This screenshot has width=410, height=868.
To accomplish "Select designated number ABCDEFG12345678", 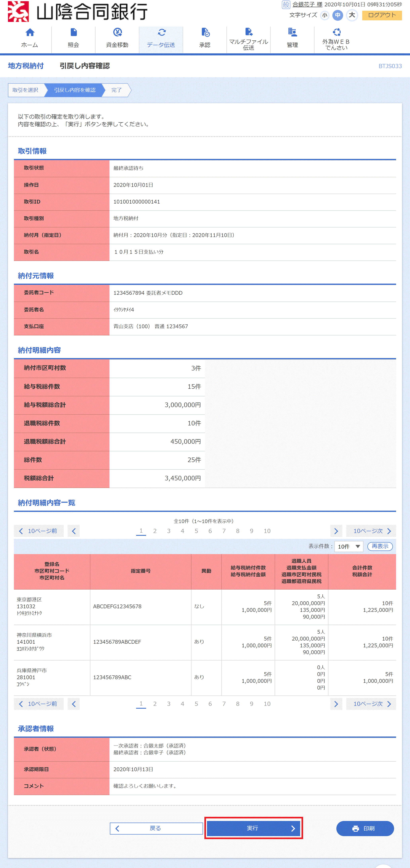I will (117, 606).
